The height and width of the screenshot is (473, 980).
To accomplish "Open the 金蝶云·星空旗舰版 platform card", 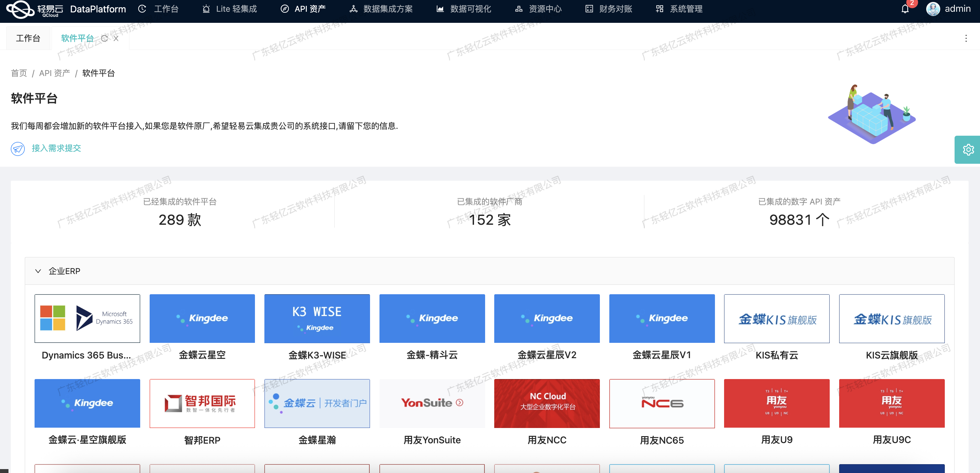I will point(87,413).
